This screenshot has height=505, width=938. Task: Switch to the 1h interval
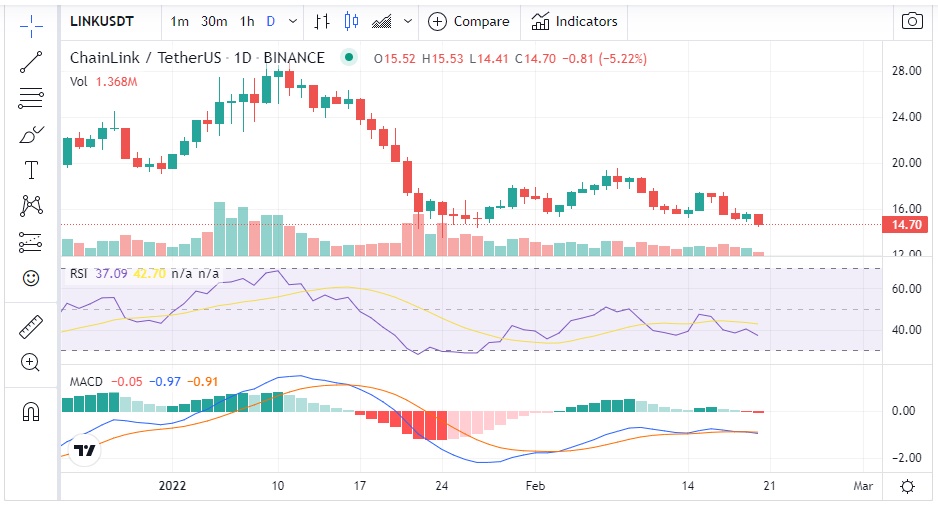pyautogui.click(x=247, y=22)
